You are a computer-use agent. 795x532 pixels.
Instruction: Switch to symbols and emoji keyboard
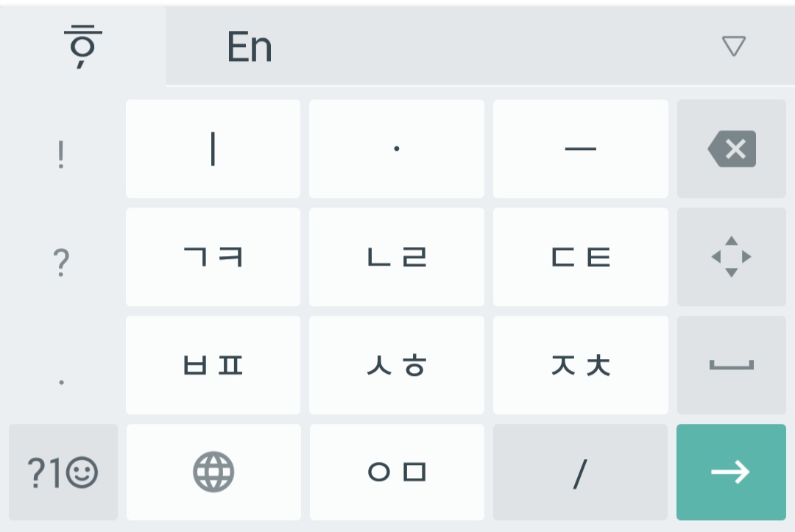(63, 472)
